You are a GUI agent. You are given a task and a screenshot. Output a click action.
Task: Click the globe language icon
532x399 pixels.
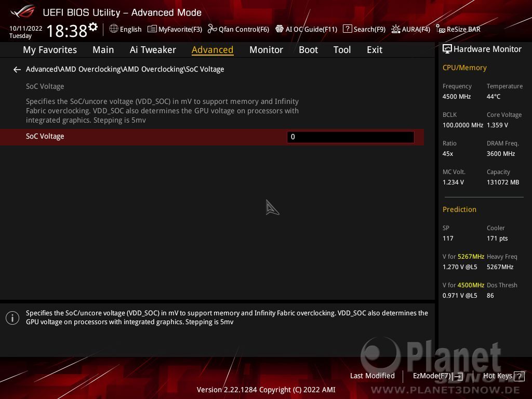[114, 29]
